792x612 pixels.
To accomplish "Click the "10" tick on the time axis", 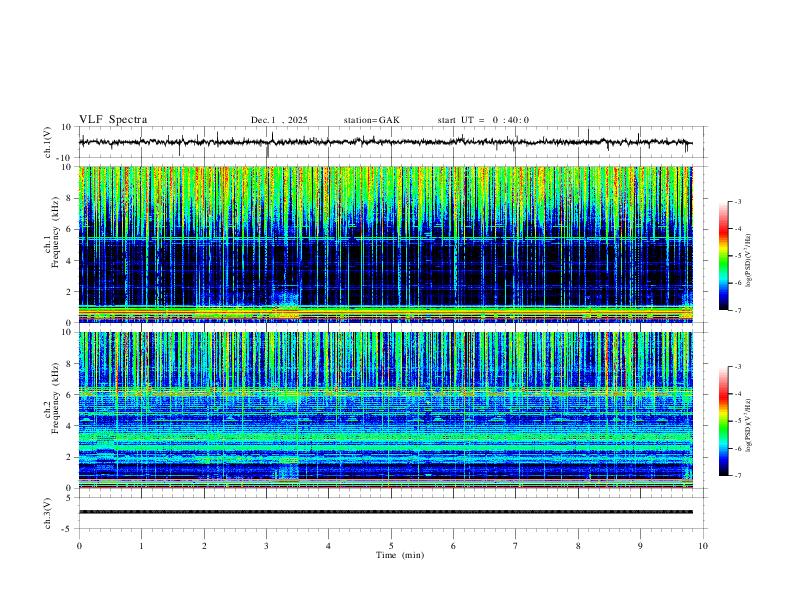I will pyautogui.click(x=703, y=546).
